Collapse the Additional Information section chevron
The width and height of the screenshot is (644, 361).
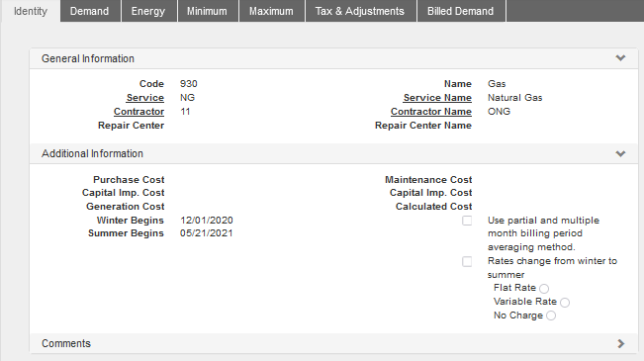(x=620, y=153)
